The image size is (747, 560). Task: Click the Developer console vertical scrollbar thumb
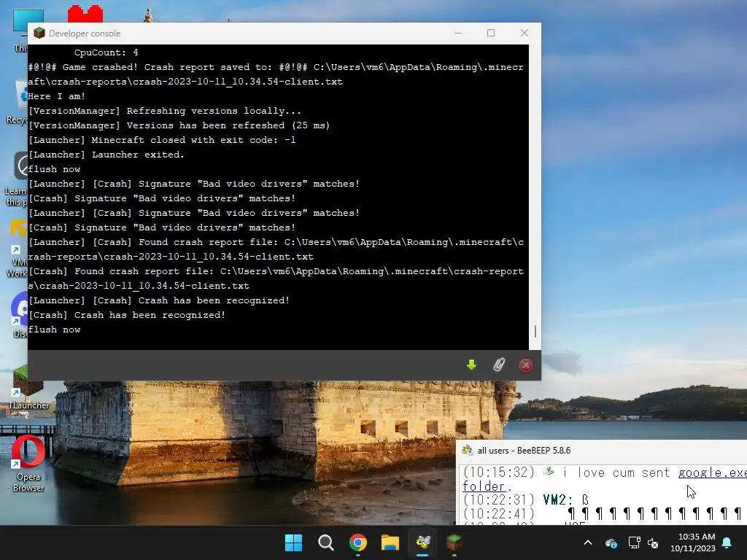click(x=535, y=331)
